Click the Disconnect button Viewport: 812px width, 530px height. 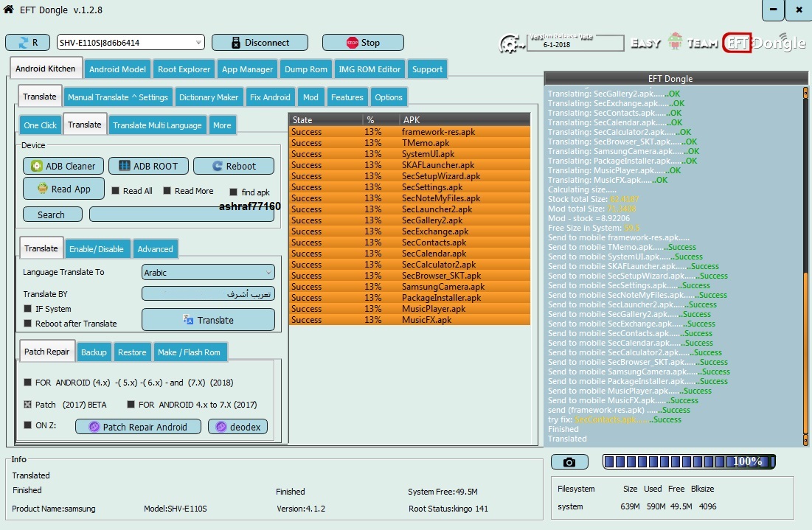[x=260, y=43]
